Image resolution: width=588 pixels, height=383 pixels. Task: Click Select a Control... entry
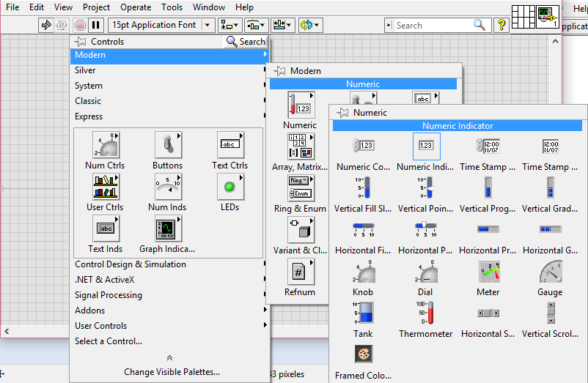(109, 341)
